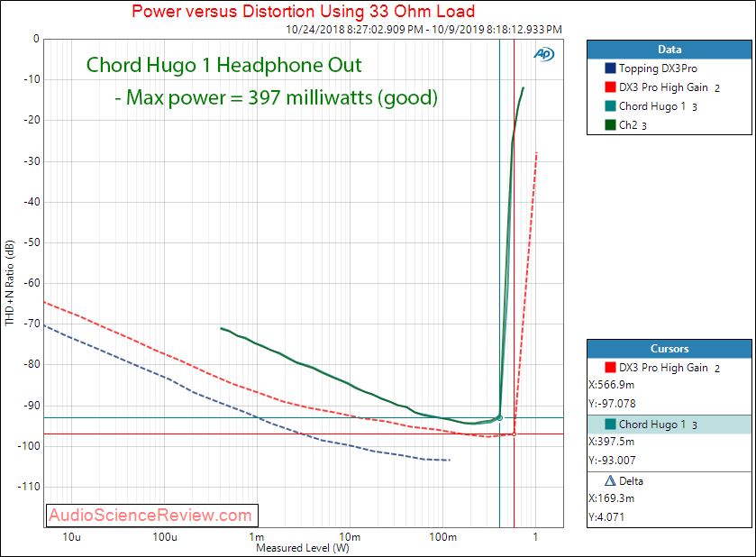Click the Y:-93.007 cursor value
Image resolution: width=756 pixels, height=557 pixels.
[x=612, y=461]
